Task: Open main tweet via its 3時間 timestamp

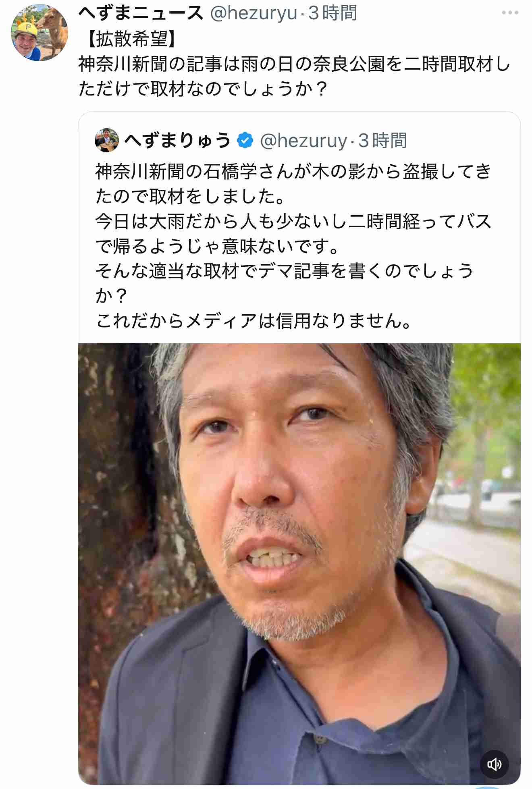Action: (333, 13)
